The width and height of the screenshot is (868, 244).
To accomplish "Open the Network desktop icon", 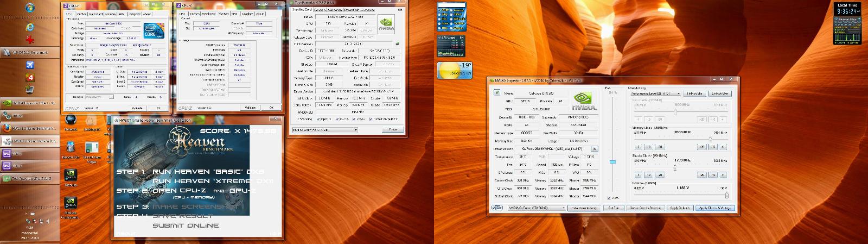I will tap(71, 123).
